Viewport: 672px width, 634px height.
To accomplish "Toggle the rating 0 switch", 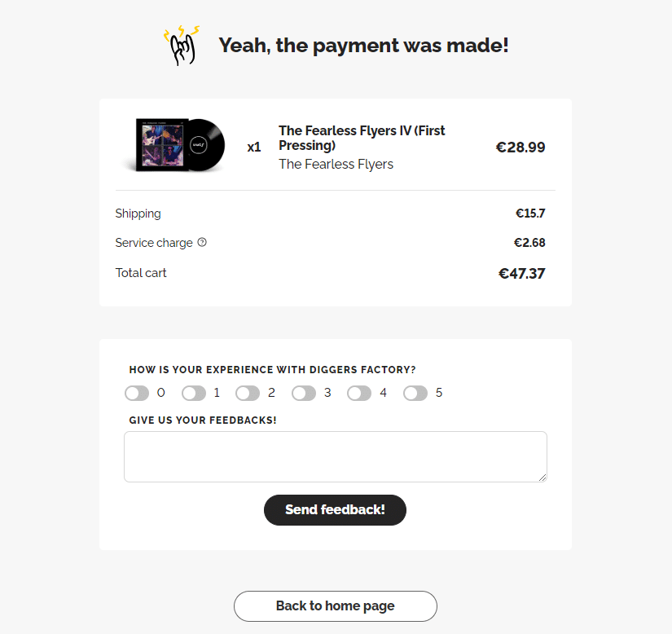I will pos(137,394).
